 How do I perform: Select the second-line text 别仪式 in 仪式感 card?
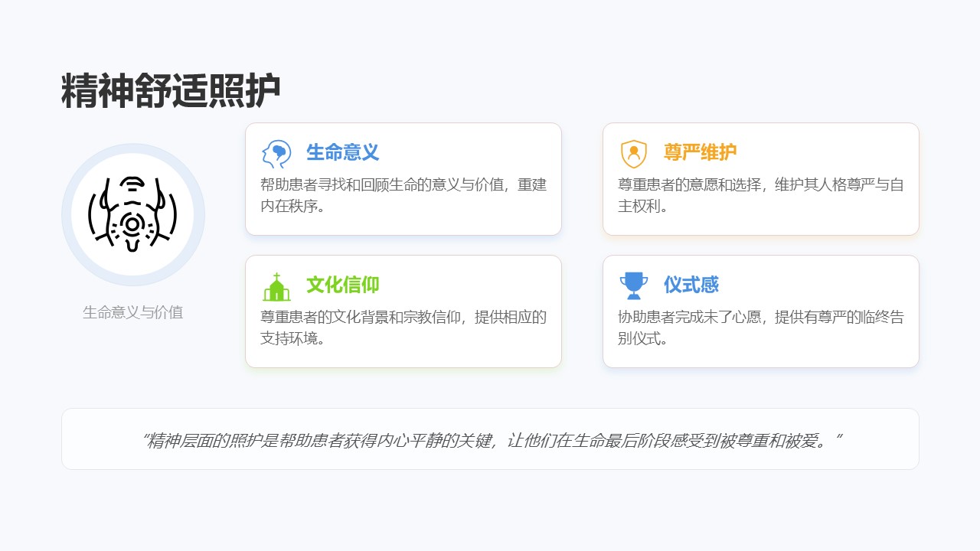(643, 338)
